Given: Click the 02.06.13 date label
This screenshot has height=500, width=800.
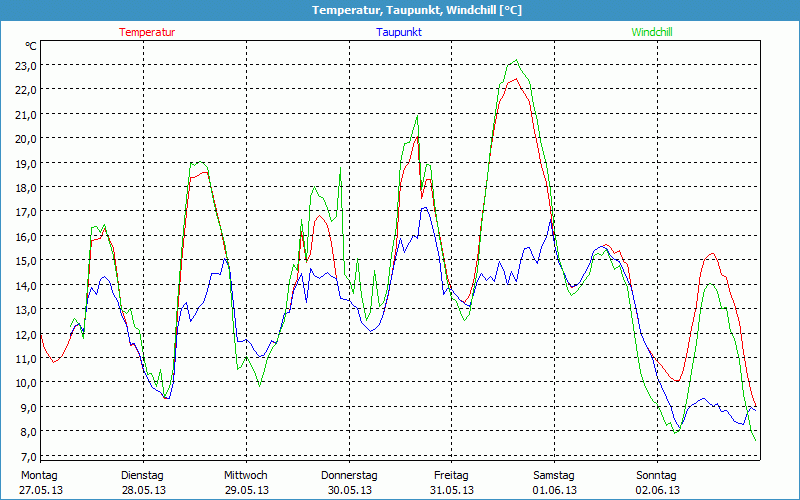Looking at the screenshot, I should click(657, 490).
